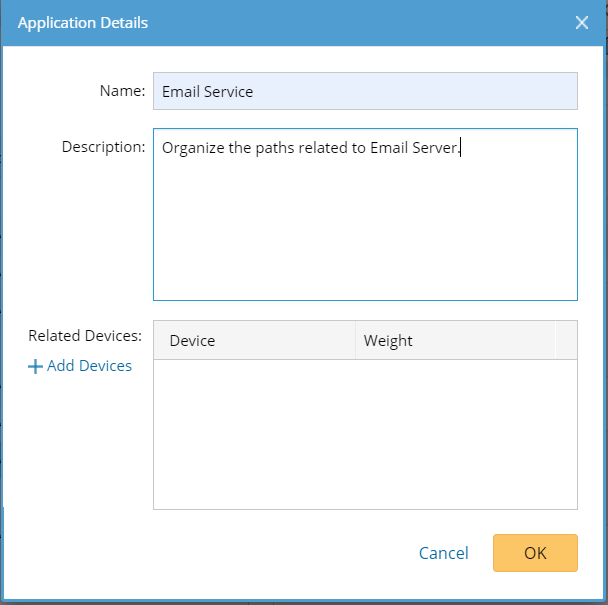Click the Add Devices link text
The width and height of the screenshot is (608, 605).
point(89,366)
